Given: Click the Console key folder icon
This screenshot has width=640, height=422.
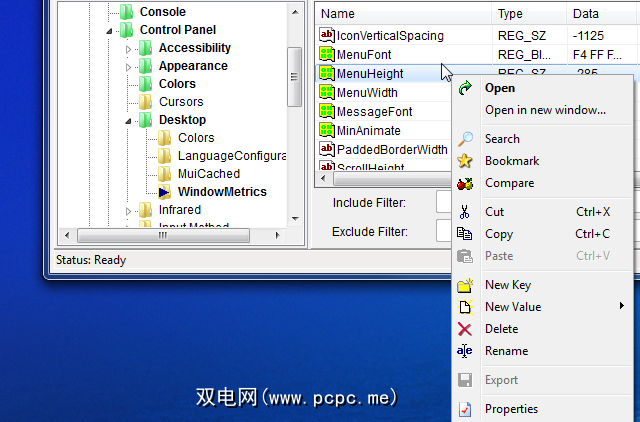Looking at the screenshot, I should click(x=127, y=12).
